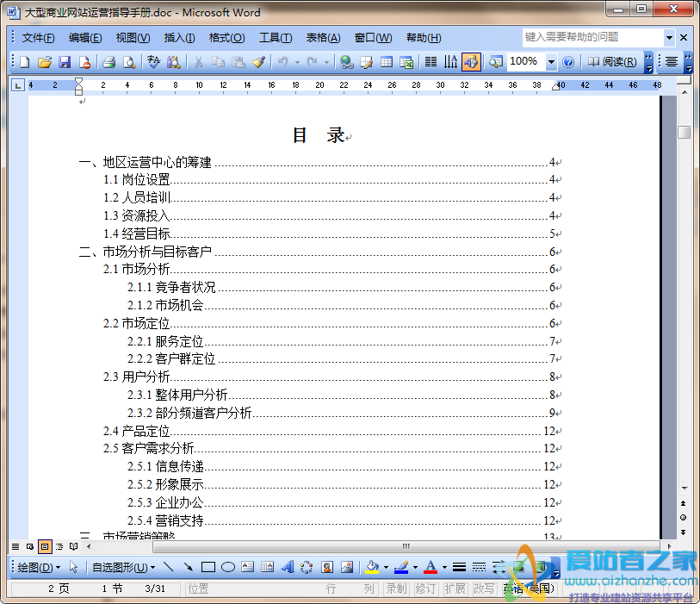Image resolution: width=700 pixels, height=604 pixels.
Task: Toggle the Show/Hide paragraph marks icon
Action: (449, 62)
